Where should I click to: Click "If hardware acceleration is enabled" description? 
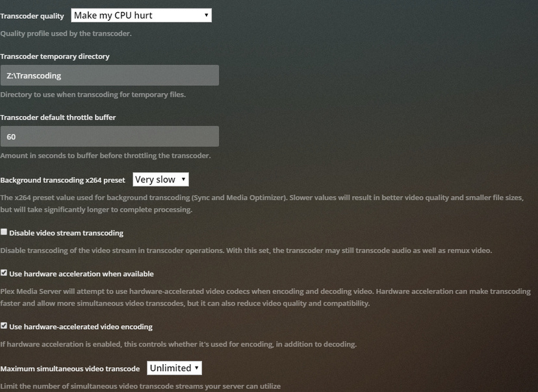click(x=179, y=344)
